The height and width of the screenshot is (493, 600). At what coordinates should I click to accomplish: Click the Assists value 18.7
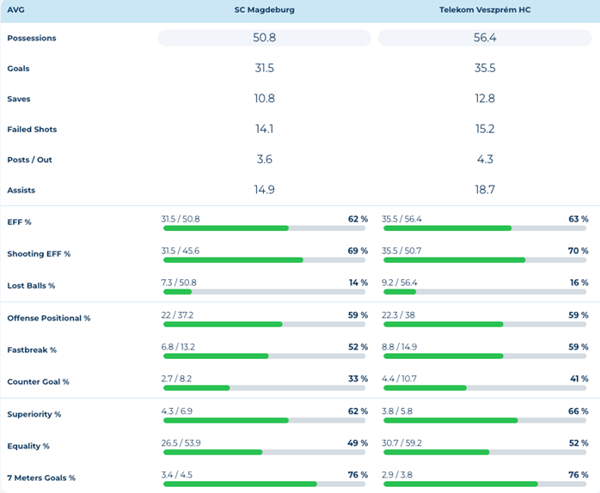click(484, 188)
